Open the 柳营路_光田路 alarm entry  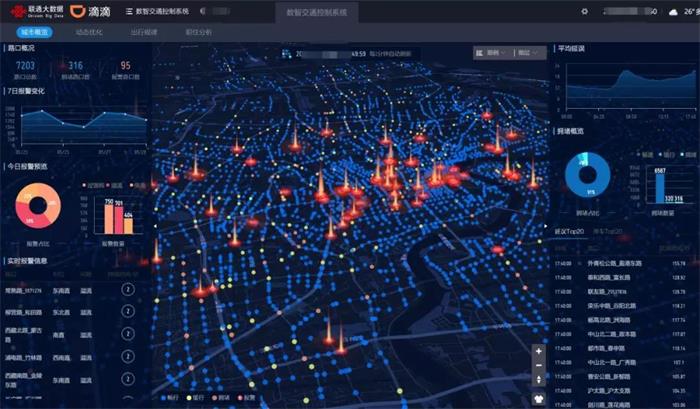[25, 312]
